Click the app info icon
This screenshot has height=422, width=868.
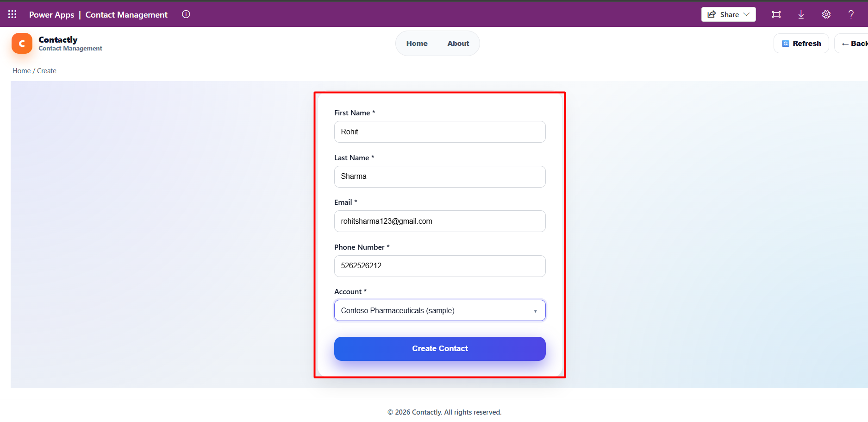[x=186, y=14]
